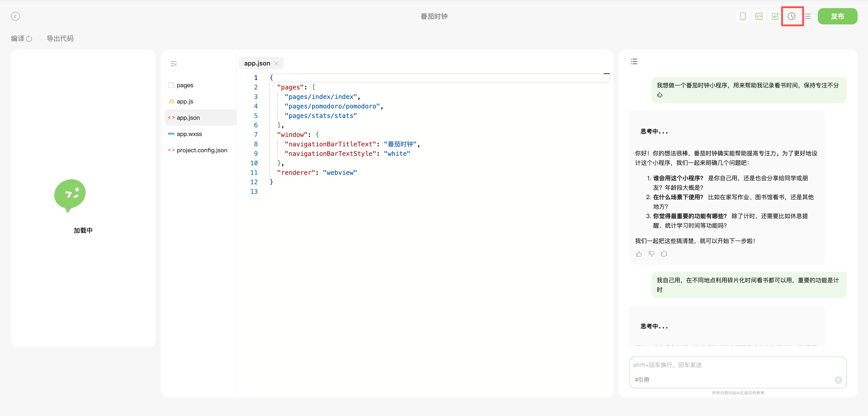Collapse the file tree sidebar
The image size is (868, 416).
(173, 64)
